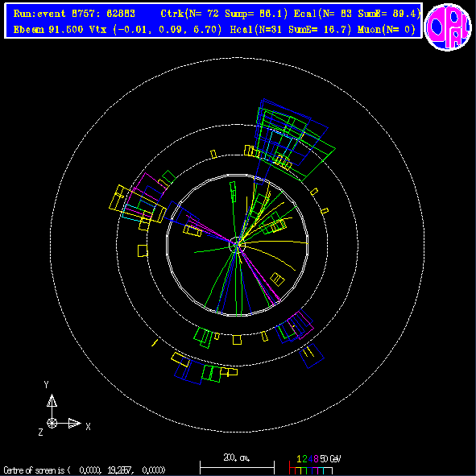
Task: Click the Centre of screen coordinates text
Action: click(x=85, y=470)
